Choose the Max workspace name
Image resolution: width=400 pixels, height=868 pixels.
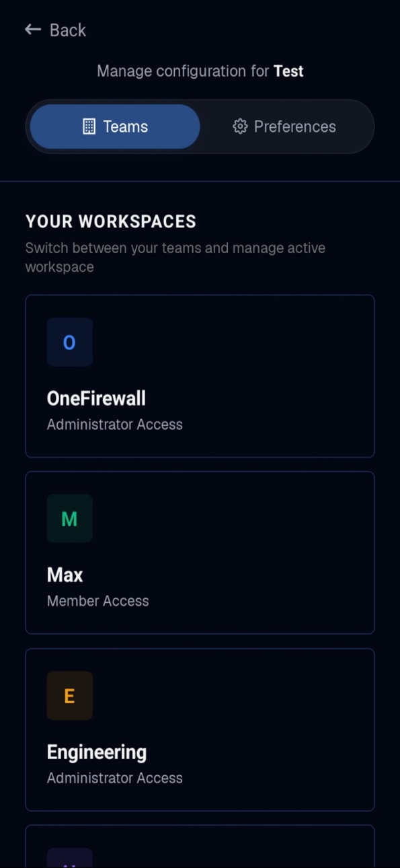(65, 575)
